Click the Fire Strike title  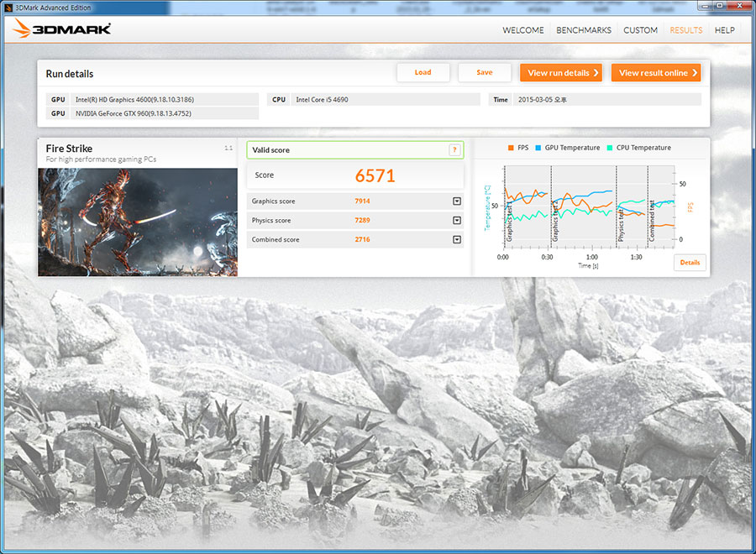(x=69, y=149)
